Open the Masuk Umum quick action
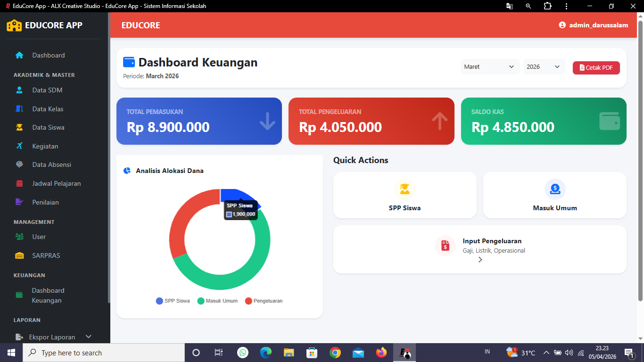This screenshot has width=644, height=362. [554, 195]
